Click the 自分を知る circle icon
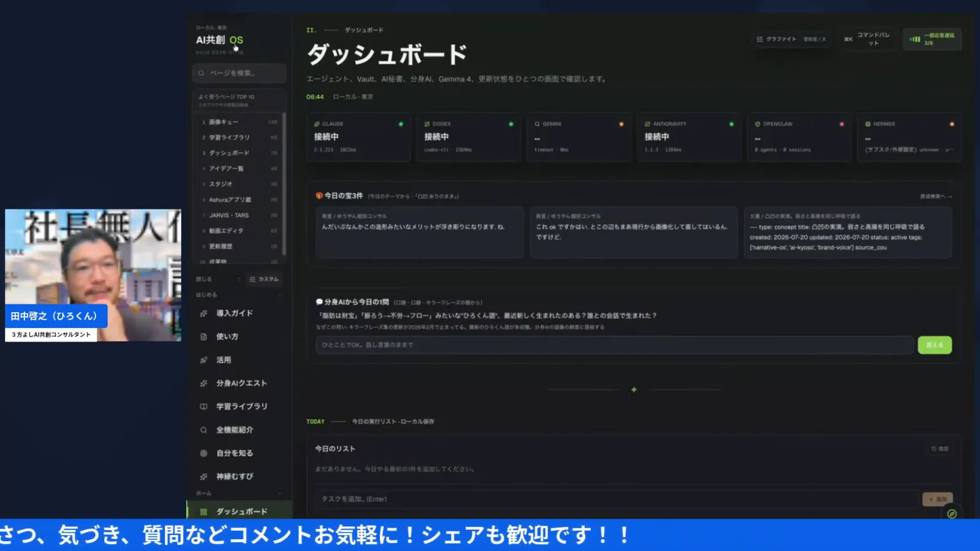980x551 pixels. (203, 453)
